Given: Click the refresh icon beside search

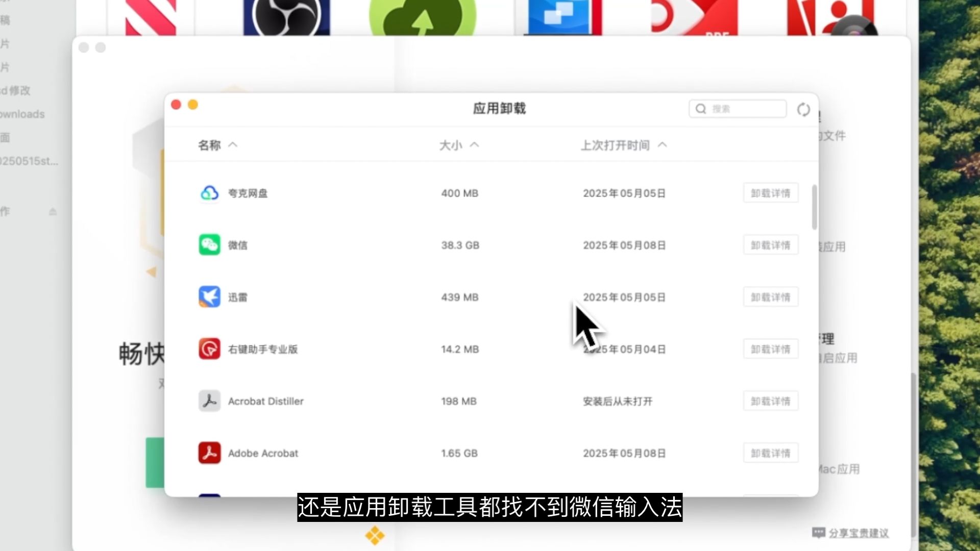Looking at the screenshot, I should (803, 109).
